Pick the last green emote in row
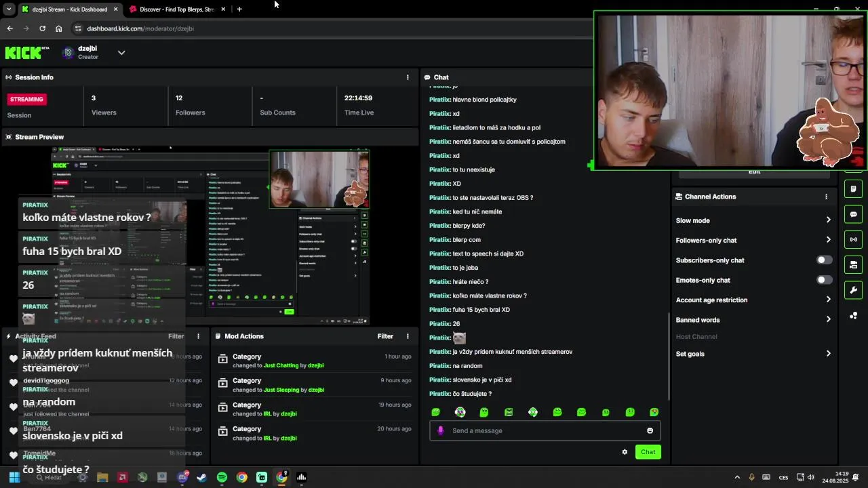 point(654,412)
